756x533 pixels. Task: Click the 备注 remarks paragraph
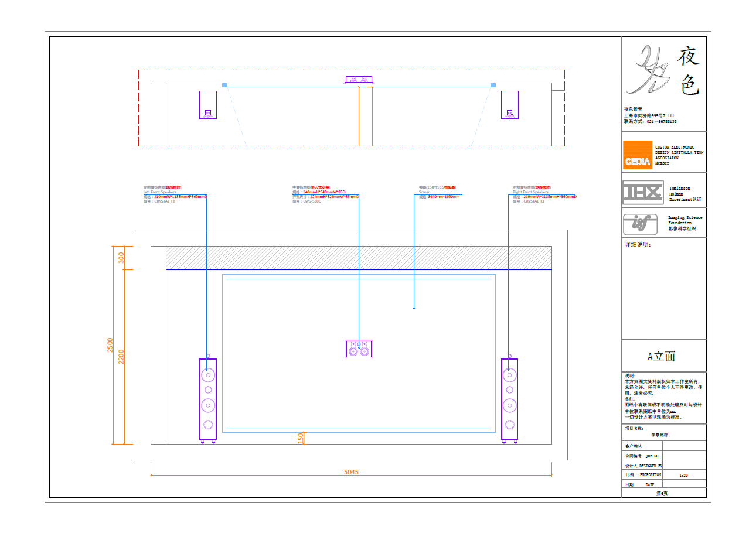[x=663, y=408]
